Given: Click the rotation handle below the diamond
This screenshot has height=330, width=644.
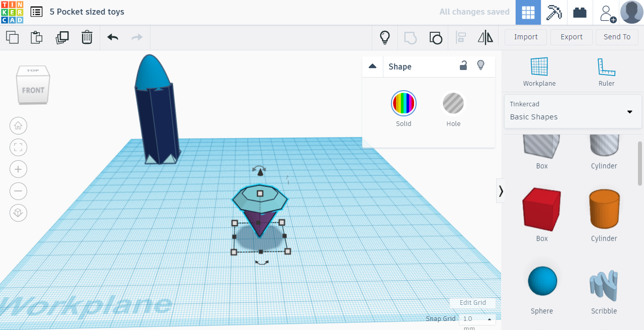Looking at the screenshot, I should pyautogui.click(x=262, y=262).
